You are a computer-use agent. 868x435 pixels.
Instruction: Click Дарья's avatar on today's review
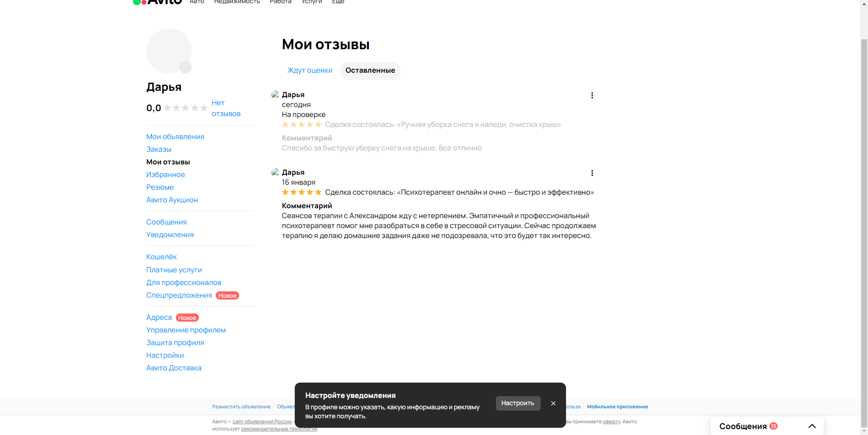pos(274,94)
